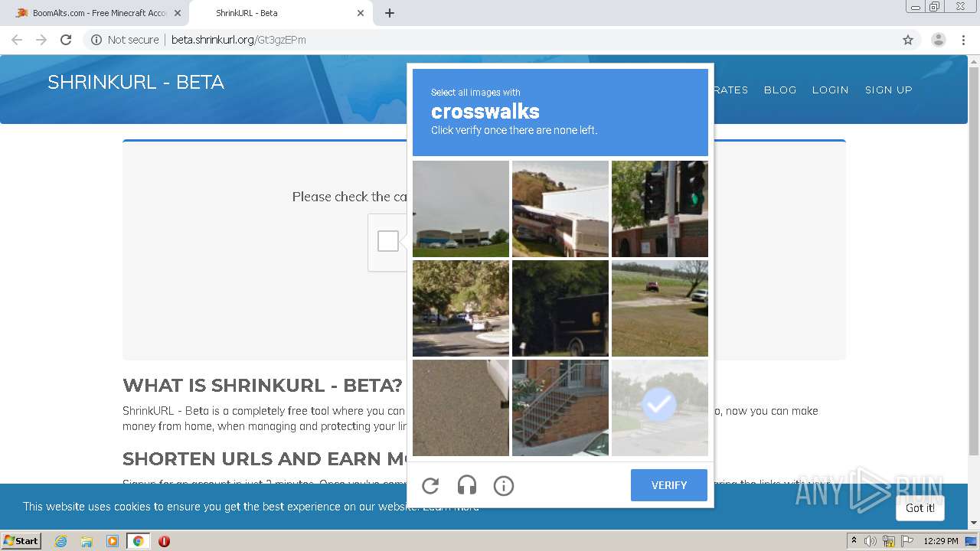Go back in browser

[x=17, y=40]
